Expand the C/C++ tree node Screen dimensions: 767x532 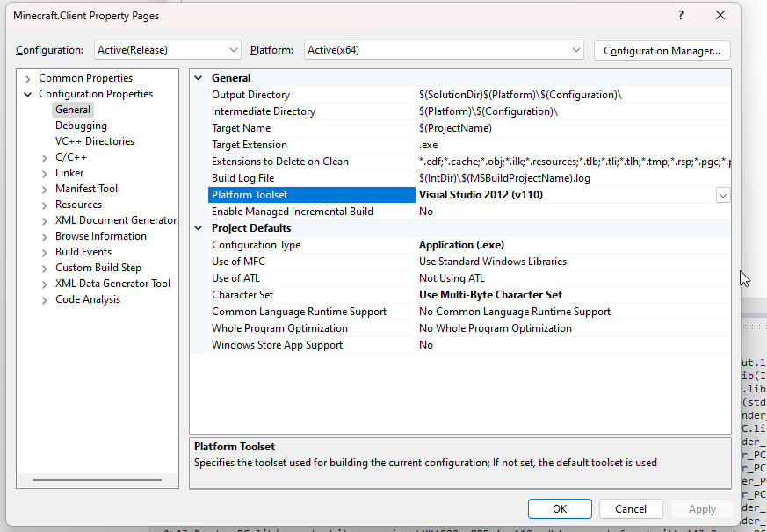coord(45,157)
